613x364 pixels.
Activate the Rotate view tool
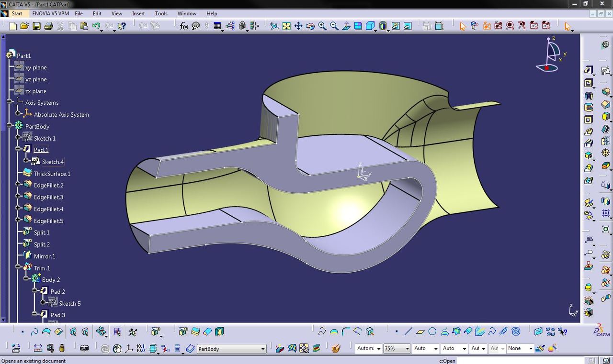(310, 26)
